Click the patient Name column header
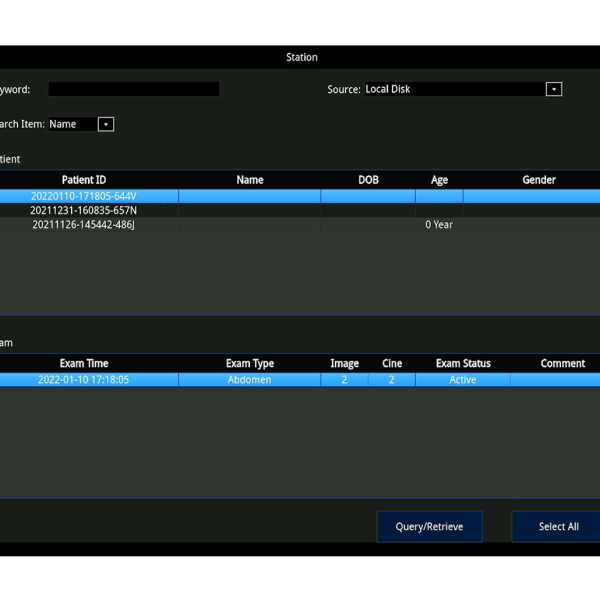Viewport: 600px width, 600px height. 250,180
